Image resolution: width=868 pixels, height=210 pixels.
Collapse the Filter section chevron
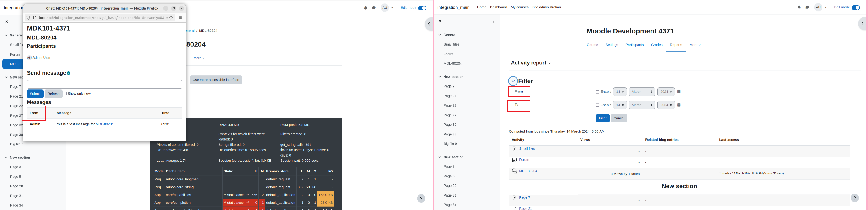click(x=513, y=81)
